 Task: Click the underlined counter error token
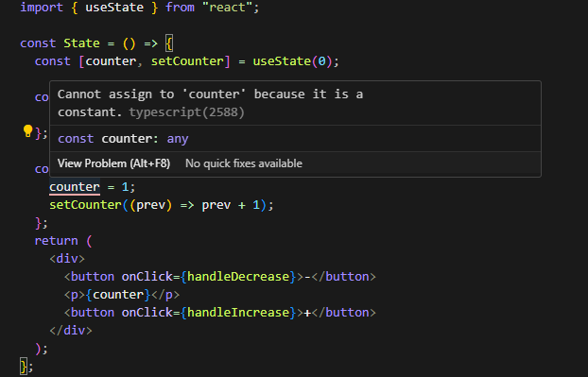coord(75,187)
